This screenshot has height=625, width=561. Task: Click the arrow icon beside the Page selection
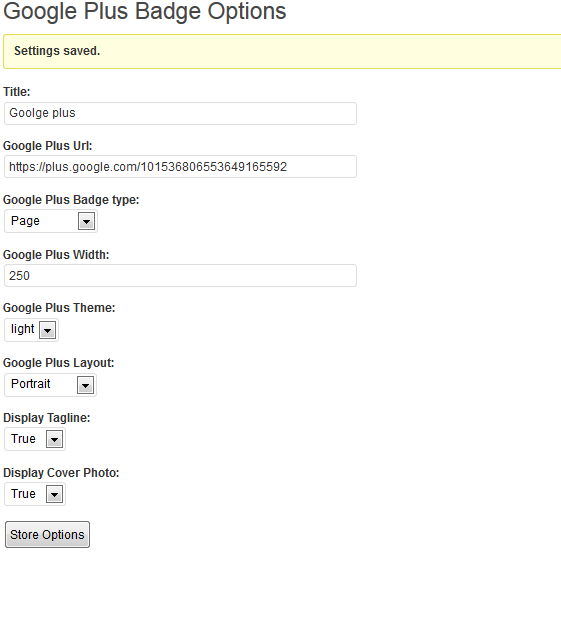click(87, 221)
